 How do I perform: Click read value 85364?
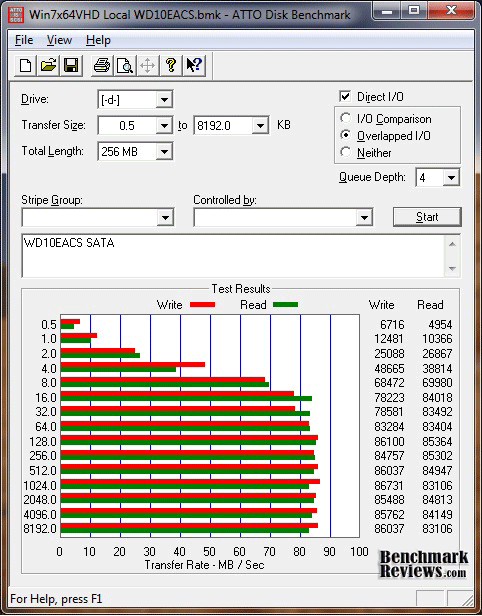coord(437,442)
